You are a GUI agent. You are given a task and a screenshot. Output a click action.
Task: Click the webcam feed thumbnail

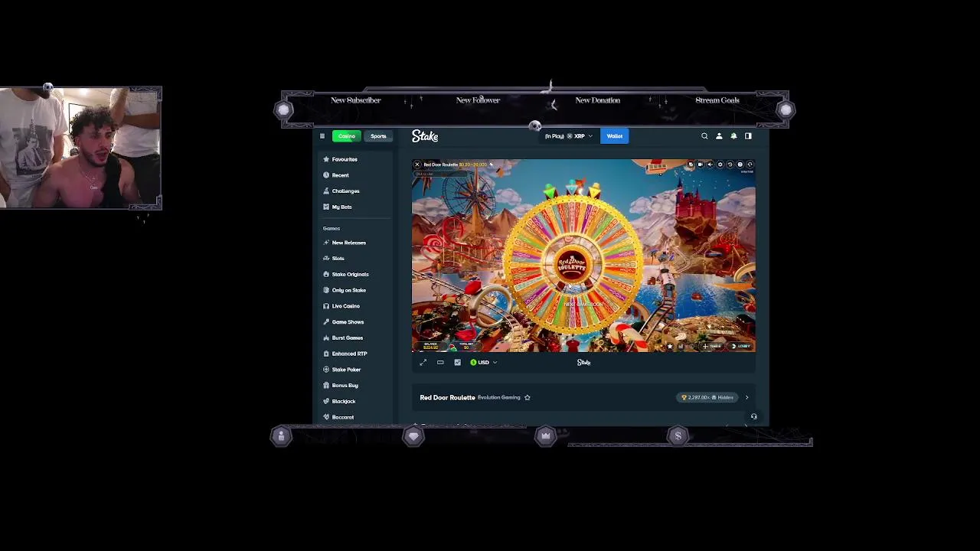[x=80, y=148]
